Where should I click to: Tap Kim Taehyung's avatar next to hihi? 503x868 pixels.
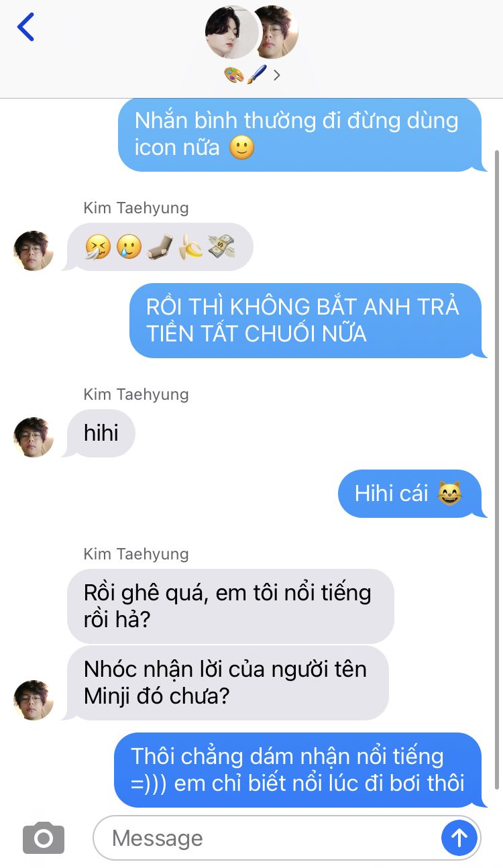click(34, 437)
